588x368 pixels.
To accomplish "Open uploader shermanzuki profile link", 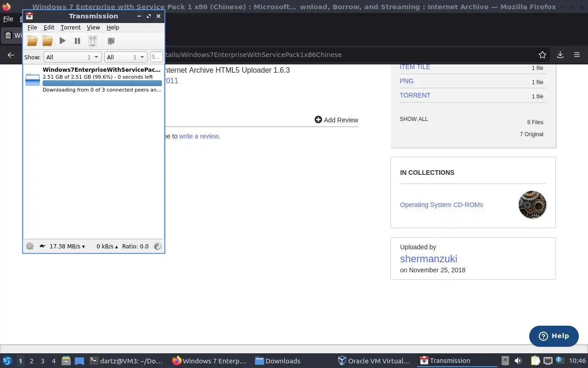I will 429,259.
